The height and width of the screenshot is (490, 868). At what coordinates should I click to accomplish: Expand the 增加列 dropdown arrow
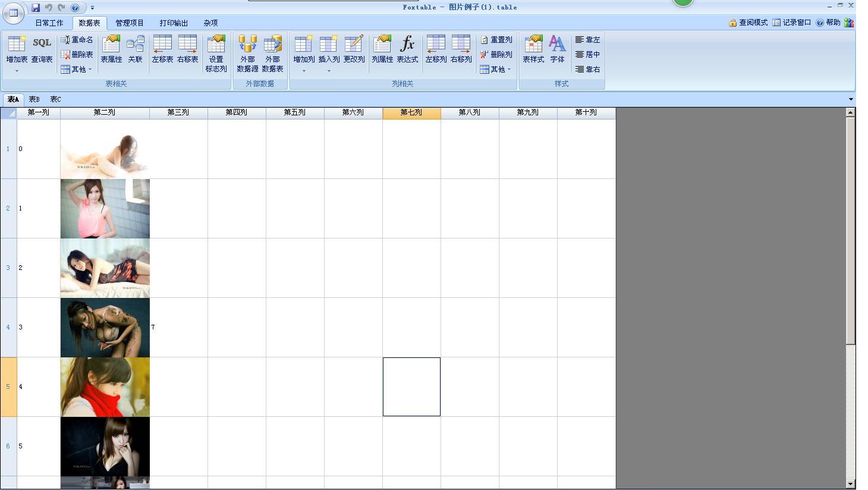304,71
